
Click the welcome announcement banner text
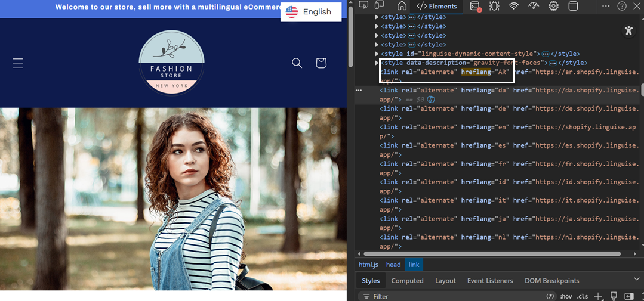click(x=168, y=7)
